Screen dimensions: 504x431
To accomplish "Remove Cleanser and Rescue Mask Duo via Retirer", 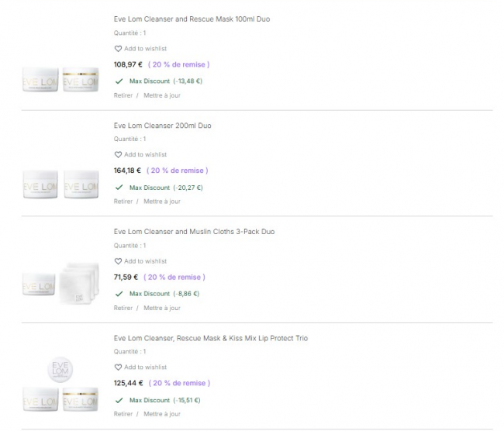I will (x=123, y=95).
